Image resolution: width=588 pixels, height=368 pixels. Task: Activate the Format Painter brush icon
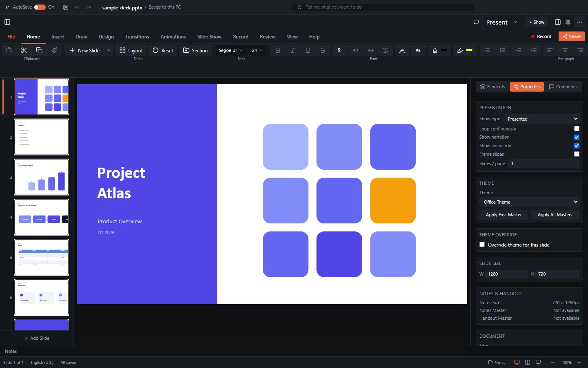pos(54,50)
